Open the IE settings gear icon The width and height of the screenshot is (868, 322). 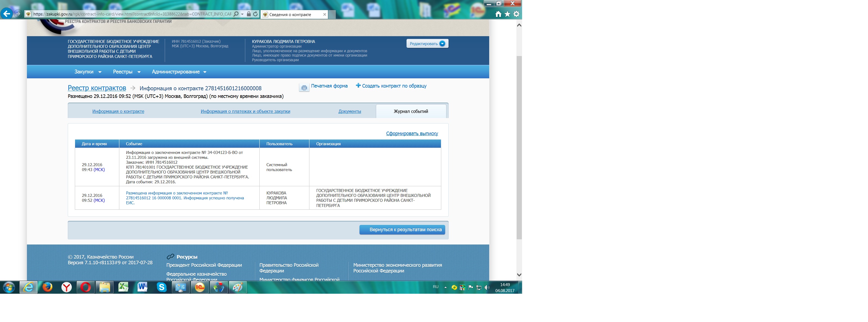(x=516, y=14)
